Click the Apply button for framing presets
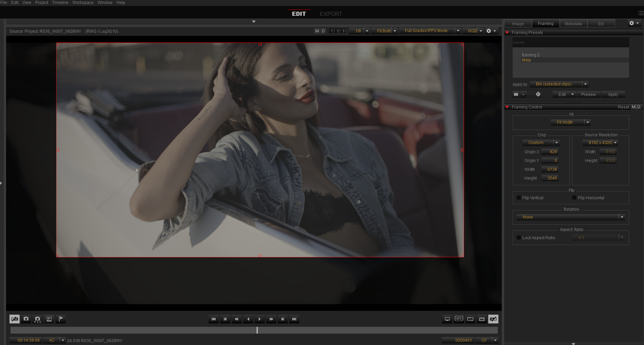The width and height of the screenshot is (644, 345). point(613,95)
